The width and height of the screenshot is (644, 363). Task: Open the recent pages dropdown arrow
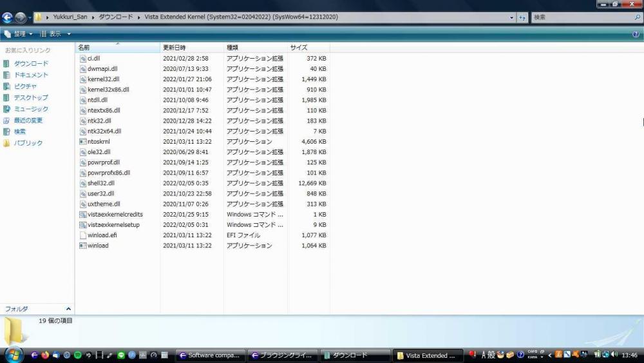[x=30, y=17]
